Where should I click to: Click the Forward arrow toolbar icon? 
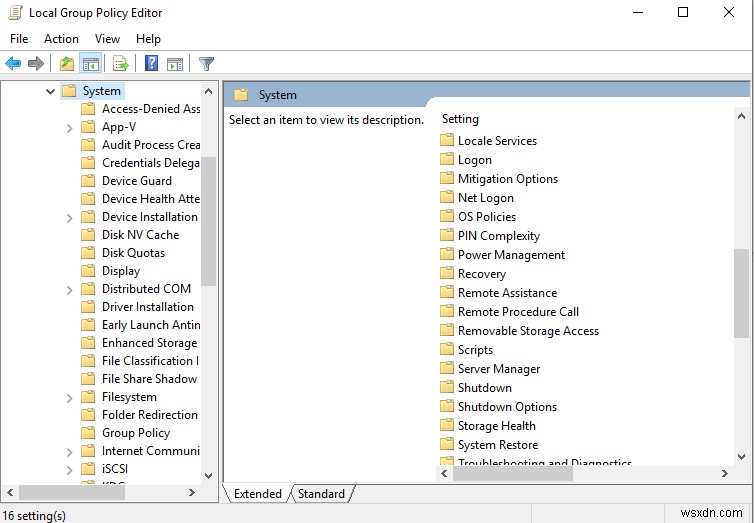(36, 63)
